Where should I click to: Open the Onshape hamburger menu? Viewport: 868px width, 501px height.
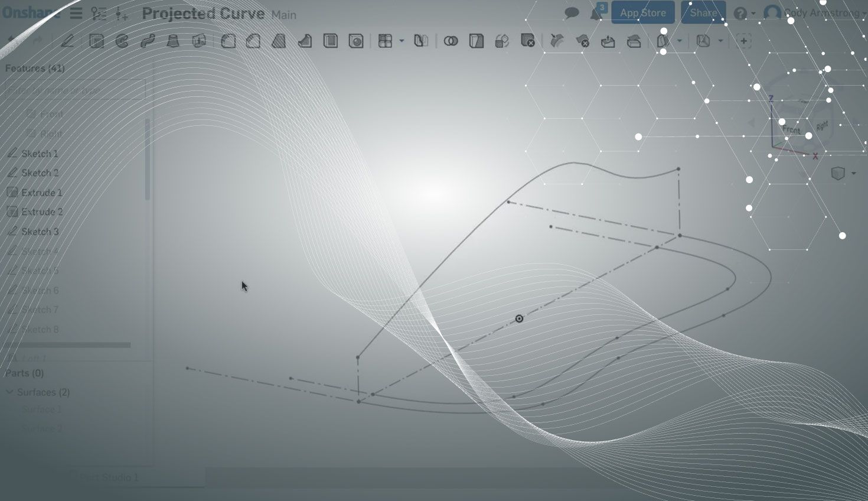[76, 13]
